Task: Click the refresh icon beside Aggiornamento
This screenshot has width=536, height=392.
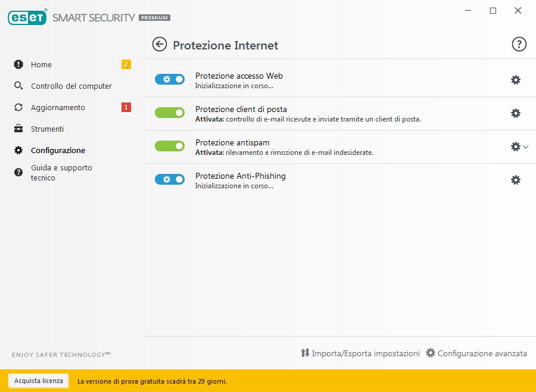Action: click(18, 107)
